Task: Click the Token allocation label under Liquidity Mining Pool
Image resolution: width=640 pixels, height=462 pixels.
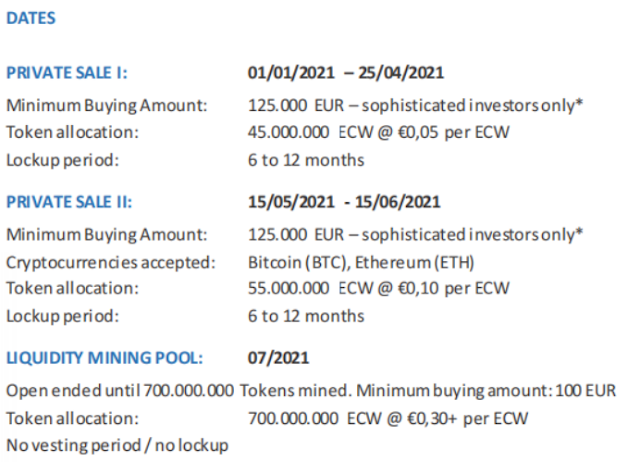Action: point(72,418)
